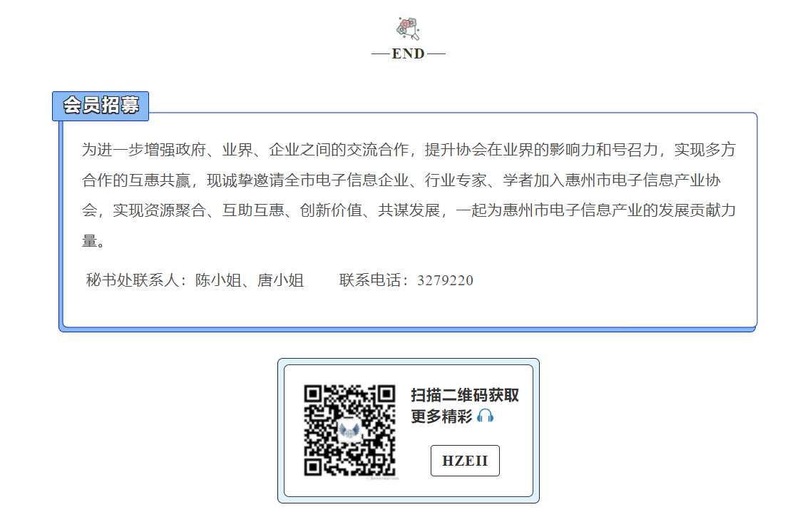Click the 扫描二维码获取 heading text

465,396
